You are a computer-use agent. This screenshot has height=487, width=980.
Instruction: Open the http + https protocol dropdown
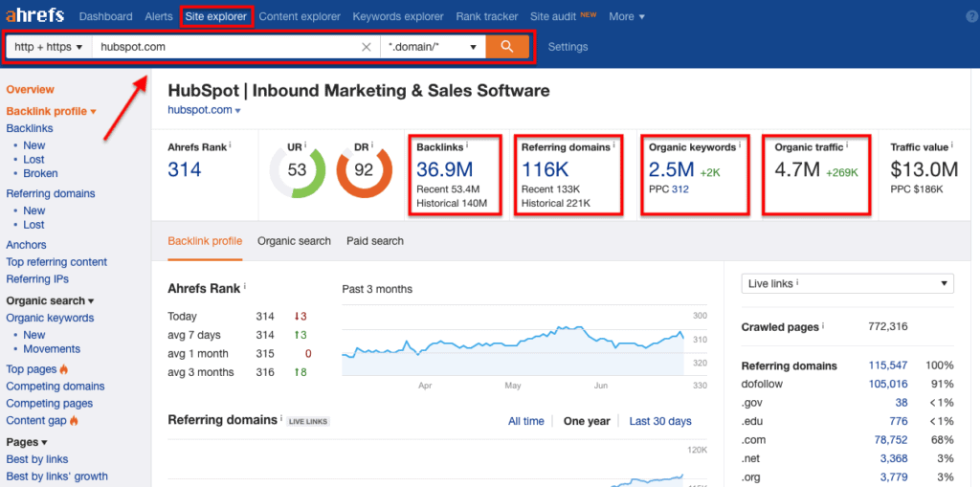[x=49, y=47]
